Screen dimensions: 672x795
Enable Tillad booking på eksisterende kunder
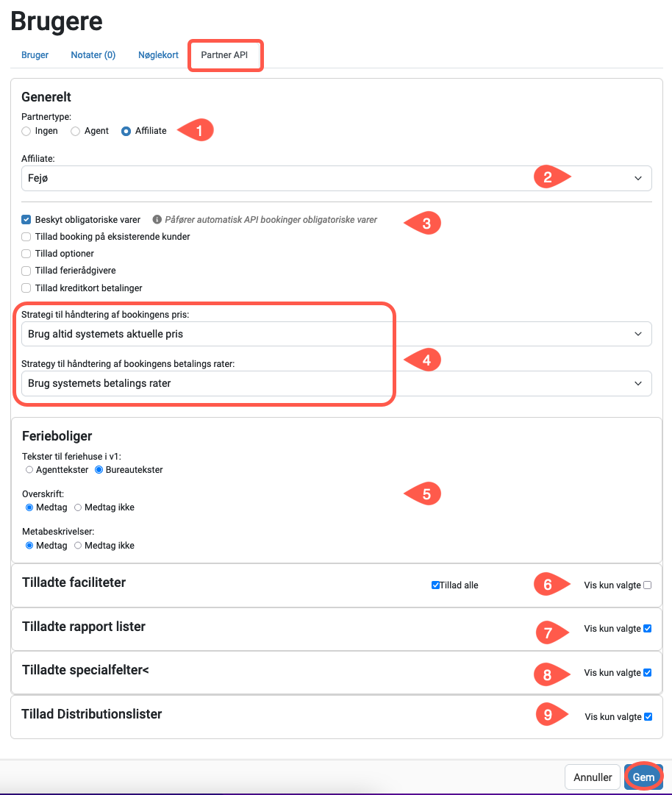(26, 237)
